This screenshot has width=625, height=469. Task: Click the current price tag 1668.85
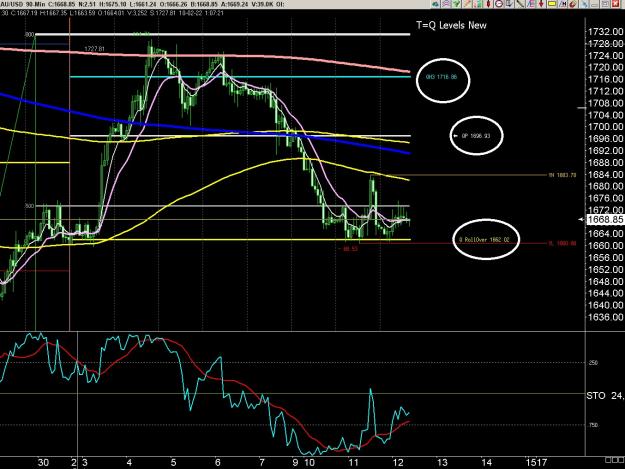(x=605, y=220)
